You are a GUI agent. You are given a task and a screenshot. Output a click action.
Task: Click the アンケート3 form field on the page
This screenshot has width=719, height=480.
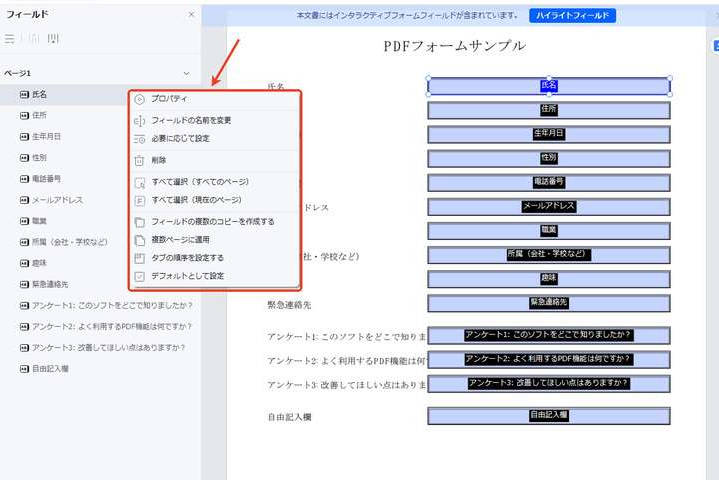549,384
